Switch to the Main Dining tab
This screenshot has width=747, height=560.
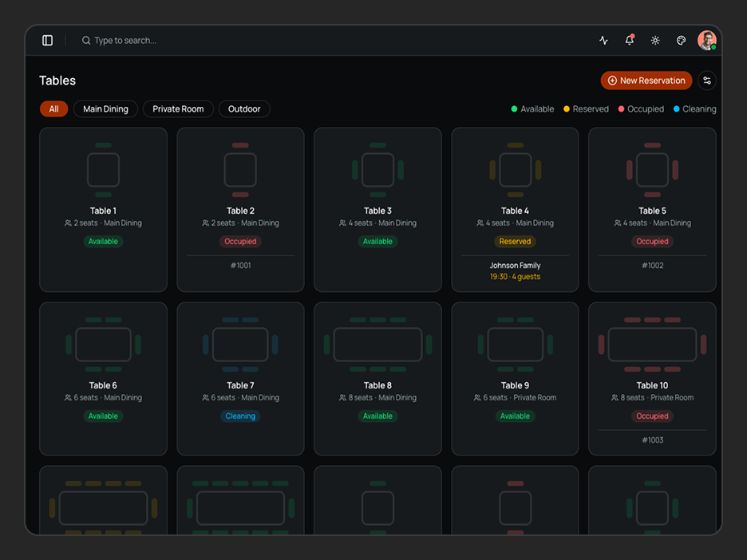[105, 109]
